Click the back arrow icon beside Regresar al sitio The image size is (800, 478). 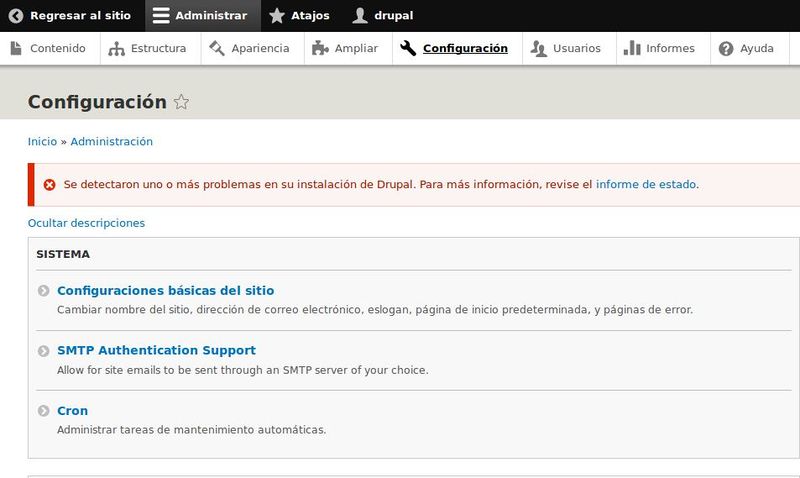tap(16, 16)
